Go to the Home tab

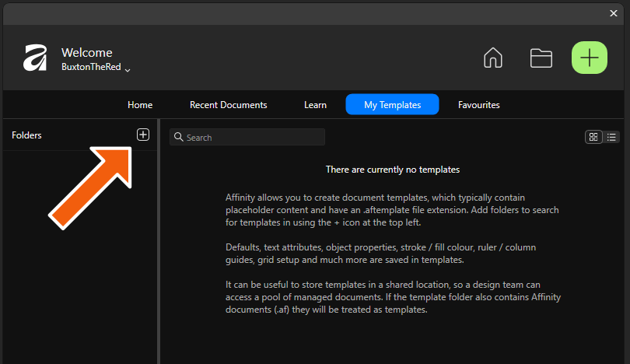coord(140,105)
